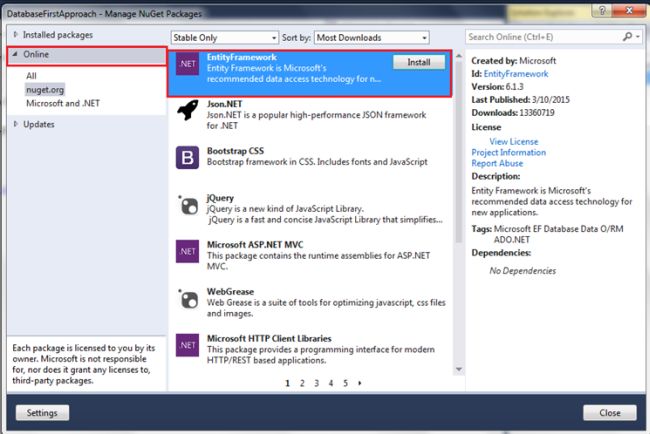This screenshot has width=650, height=434.
Task: Click the jQuery package icon
Action: pyautogui.click(x=188, y=205)
